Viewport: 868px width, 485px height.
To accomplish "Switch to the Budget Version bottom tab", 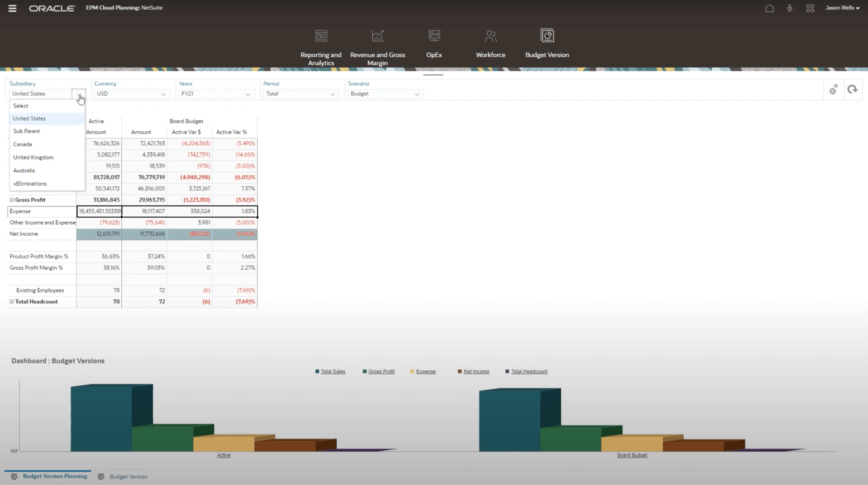I will 128,477.
